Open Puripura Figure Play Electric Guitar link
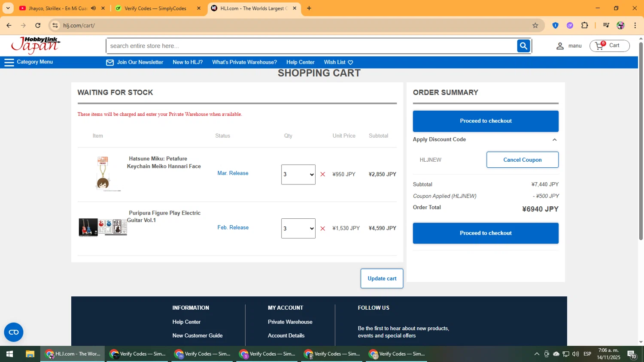Screen dimensions: 644x362 (164, 217)
